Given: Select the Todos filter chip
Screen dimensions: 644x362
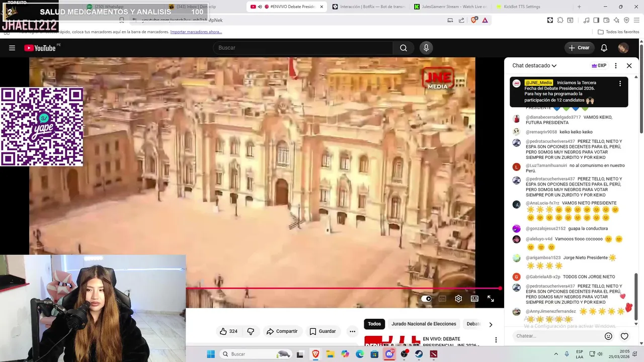Looking at the screenshot, I should [374, 324].
